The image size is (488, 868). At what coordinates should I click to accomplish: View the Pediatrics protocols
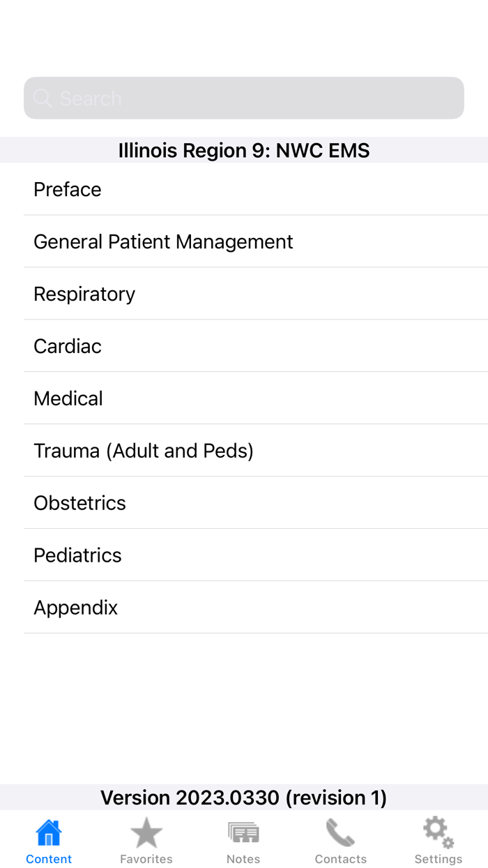click(x=77, y=556)
